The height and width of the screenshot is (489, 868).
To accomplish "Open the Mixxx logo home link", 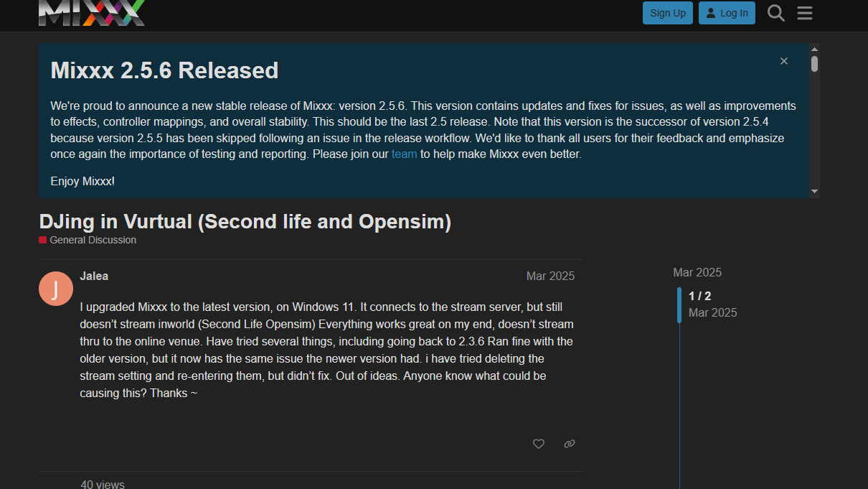I will click(x=92, y=12).
